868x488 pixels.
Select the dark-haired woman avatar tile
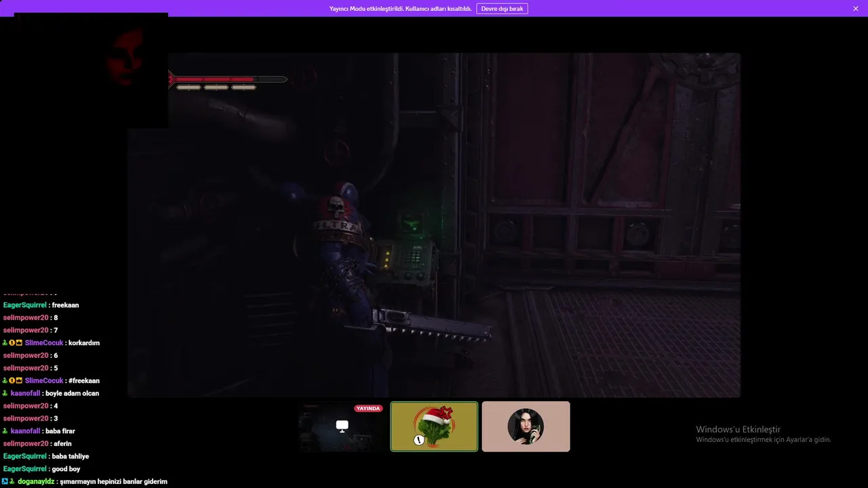point(526,426)
